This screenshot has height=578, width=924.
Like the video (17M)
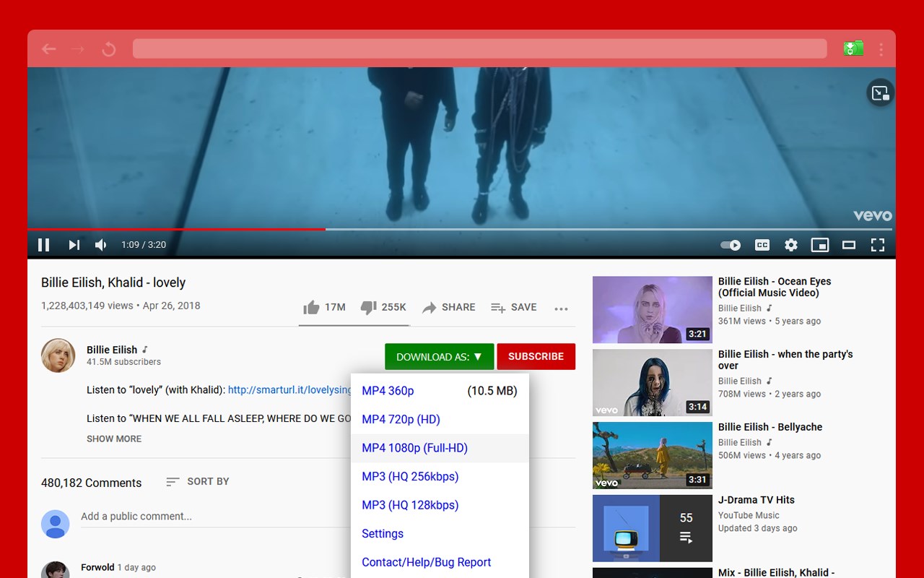pyautogui.click(x=324, y=307)
